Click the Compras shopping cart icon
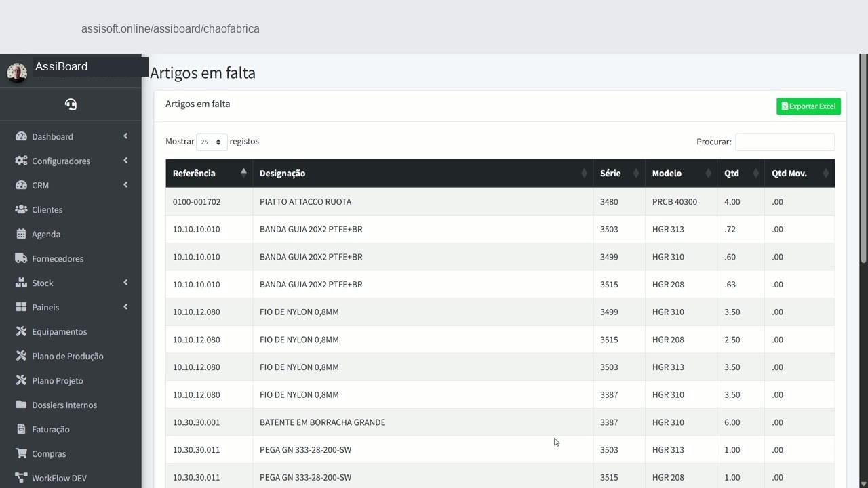The width and height of the screenshot is (868, 488). (x=21, y=453)
